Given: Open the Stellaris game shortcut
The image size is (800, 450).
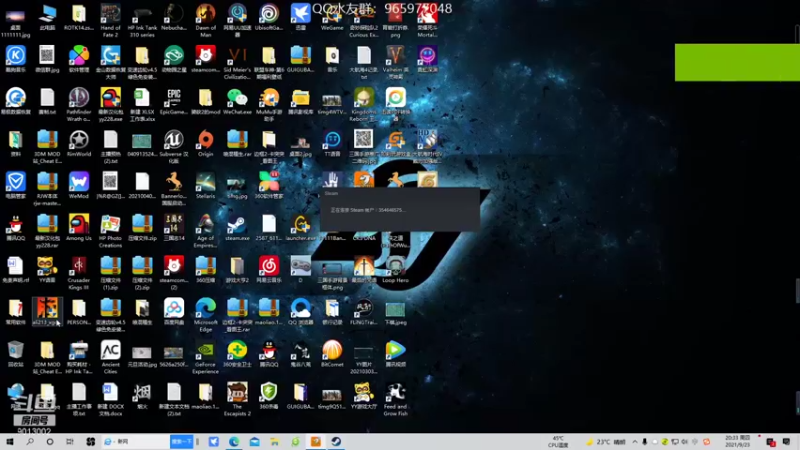Looking at the screenshot, I should pos(206,186).
